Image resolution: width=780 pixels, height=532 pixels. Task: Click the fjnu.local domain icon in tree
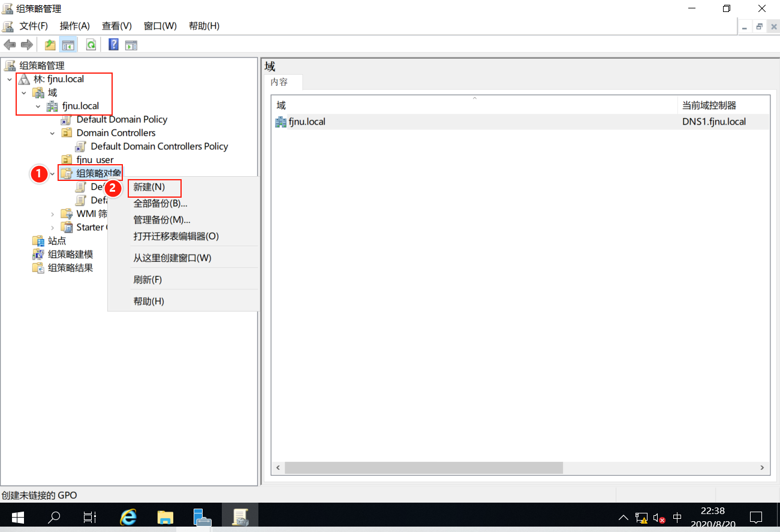pyautogui.click(x=52, y=106)
